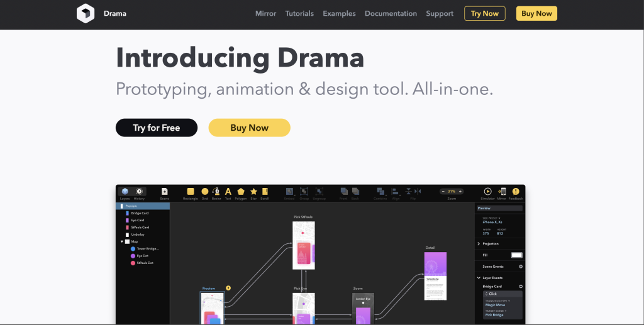Open the Tutorials navigation link

pyautogui.click(x=299, y=13)
